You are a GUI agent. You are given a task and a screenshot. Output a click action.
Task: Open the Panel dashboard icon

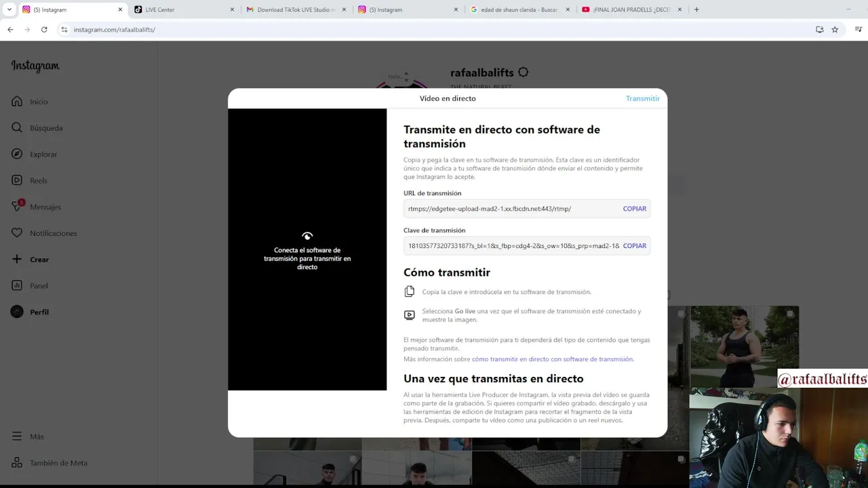point(17,285)
